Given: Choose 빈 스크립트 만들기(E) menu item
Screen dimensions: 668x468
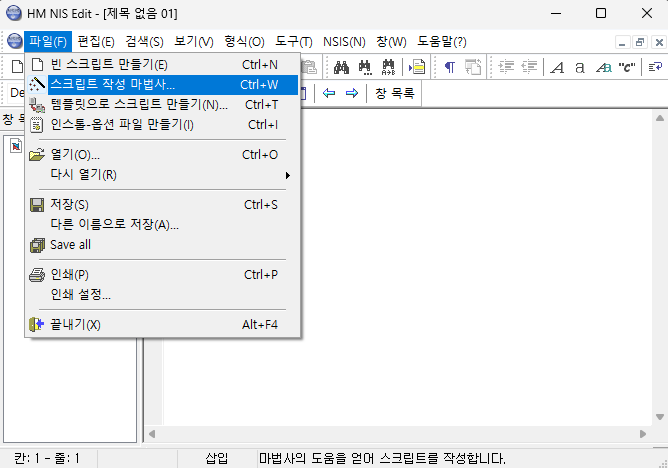Looking at the screenshot, I should click(163, 65).
